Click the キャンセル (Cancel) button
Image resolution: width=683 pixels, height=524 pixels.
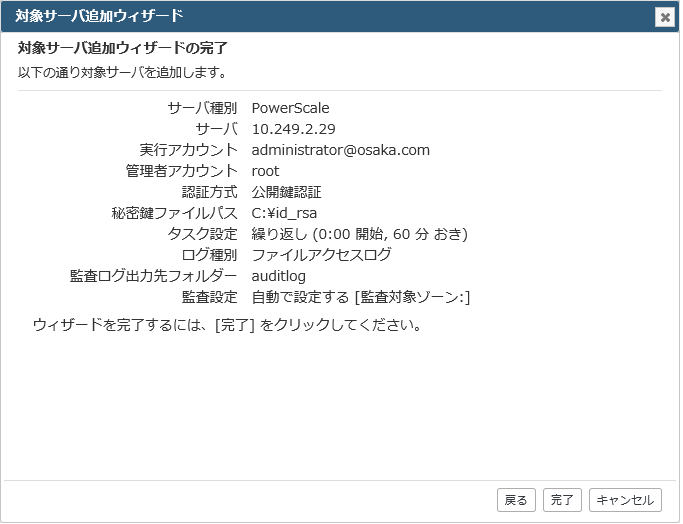click(625, 500)
